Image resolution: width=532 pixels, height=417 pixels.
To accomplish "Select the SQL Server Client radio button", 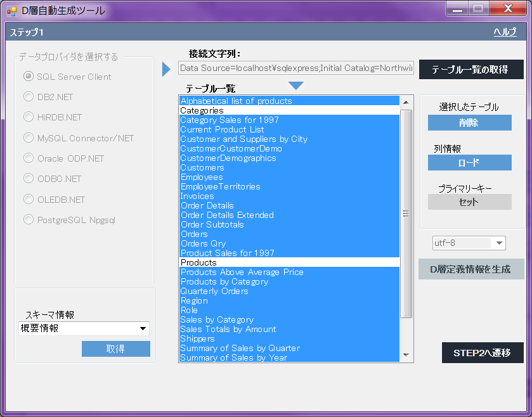I will click(29, 77).
